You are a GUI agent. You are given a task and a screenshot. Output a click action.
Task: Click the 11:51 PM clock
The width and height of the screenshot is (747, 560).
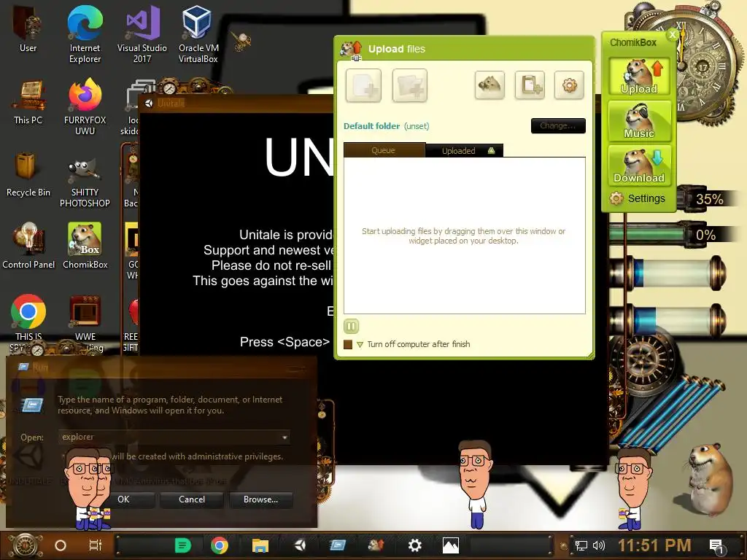[654, 545]
